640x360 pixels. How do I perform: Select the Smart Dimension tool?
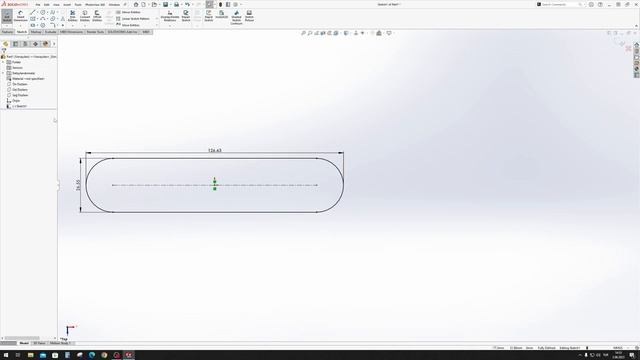coord(20,16)
